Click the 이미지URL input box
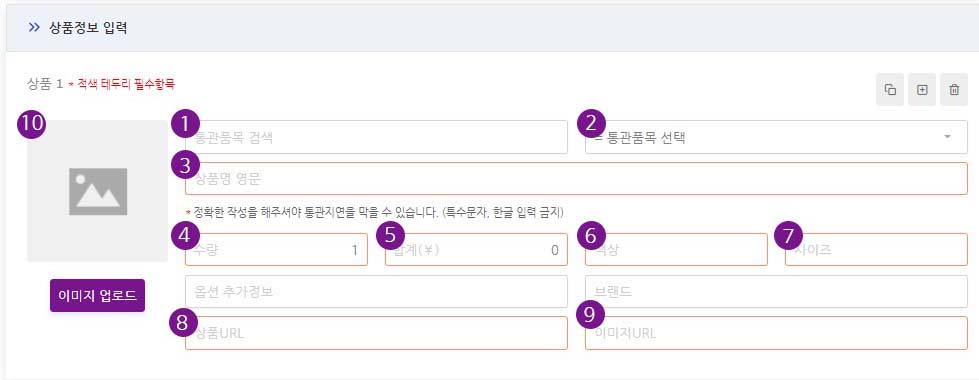This screenshot has height=380, width=979. (776, 333)
